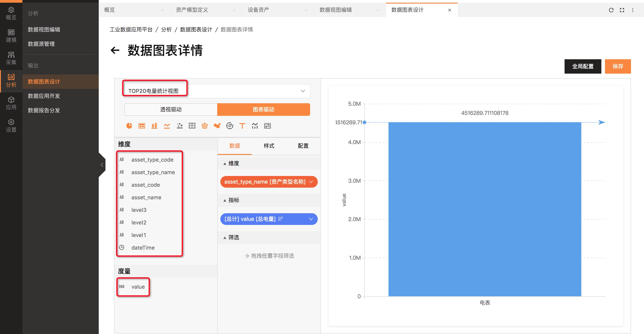The height and width of the screenshot is (334, 644).
Task: Open 采集 in the left sidebar
Action: click(11, 59)
